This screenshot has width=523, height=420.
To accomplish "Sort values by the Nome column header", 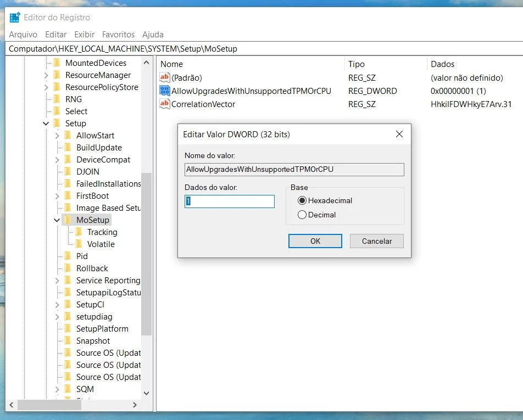I will (251, 64).
